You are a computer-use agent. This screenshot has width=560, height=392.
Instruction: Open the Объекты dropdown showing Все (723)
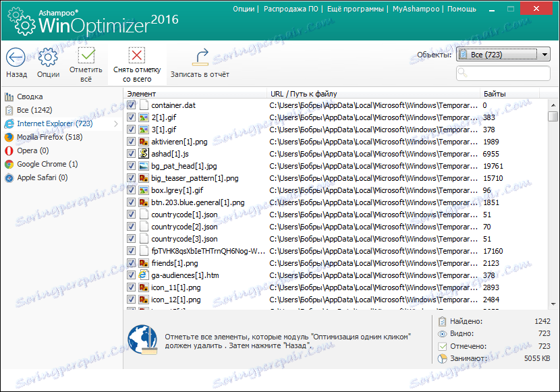click(503, 55)
